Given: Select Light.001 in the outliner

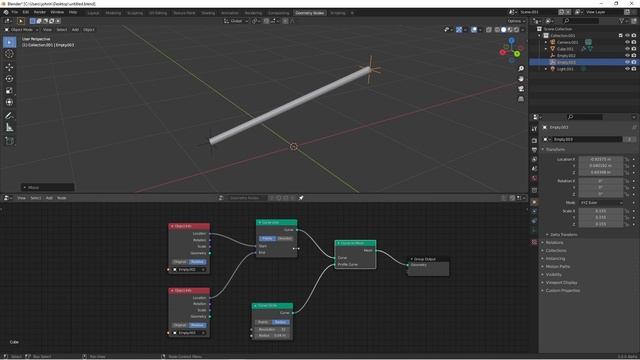Looking at the screenshot, I should 565,69.
